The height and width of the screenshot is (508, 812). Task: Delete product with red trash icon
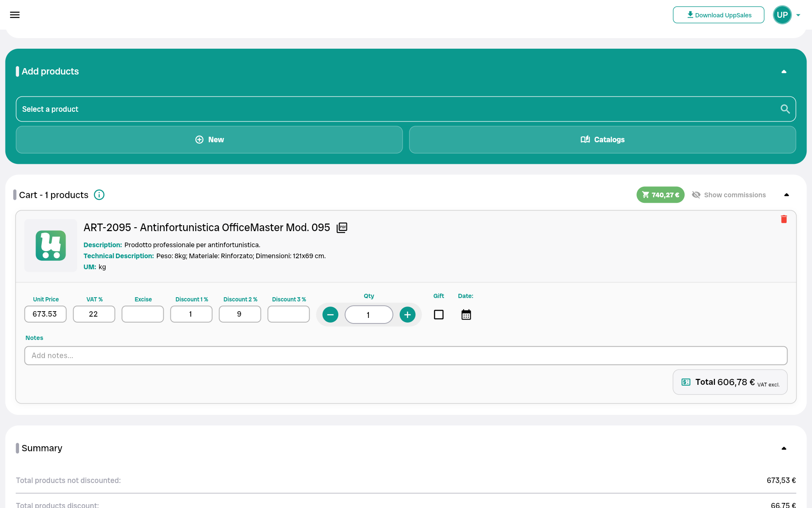pyautogui.click(x=784, y=219)
